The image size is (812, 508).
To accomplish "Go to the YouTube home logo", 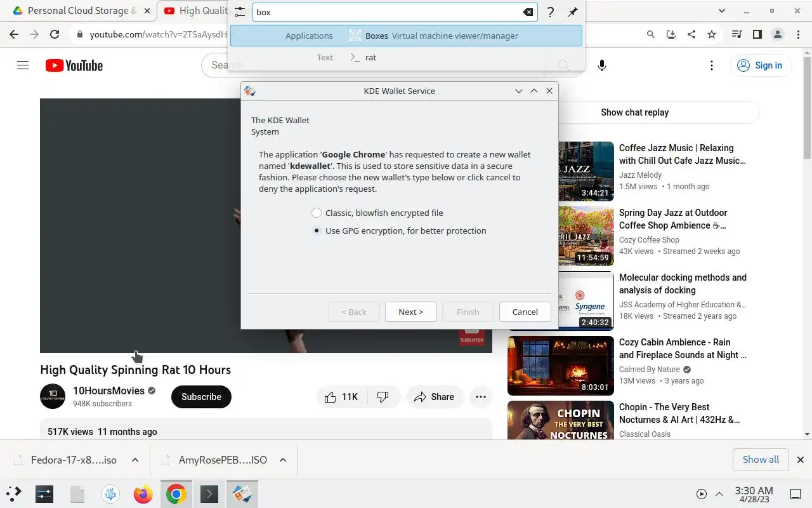I will tap(74, 65).
